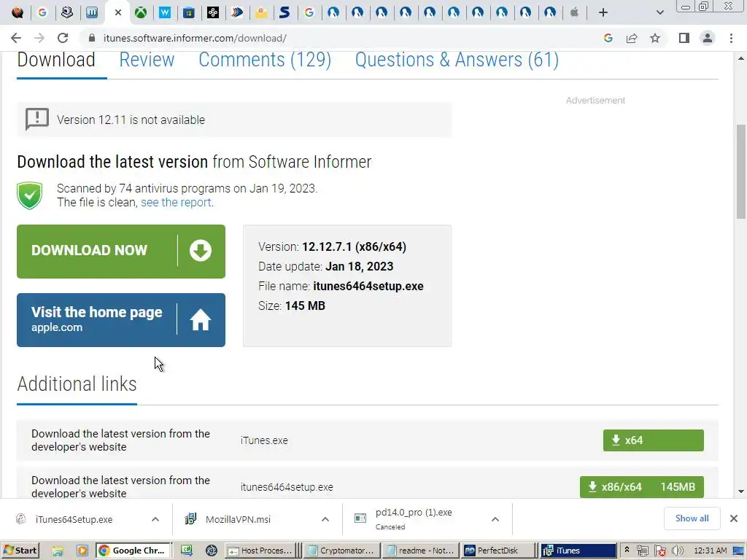The width and height of the screenshot is (747, 560).
Task: Show hidden system tray icons
Action: point(627,550)
